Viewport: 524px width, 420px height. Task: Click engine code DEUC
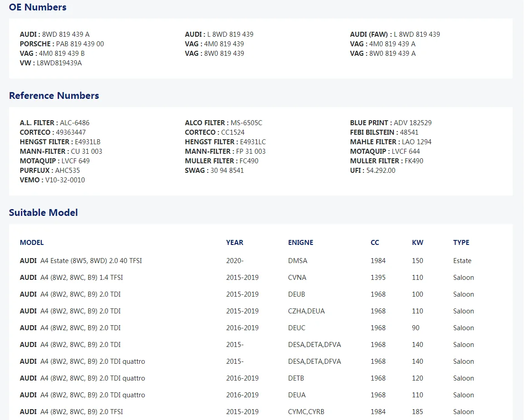pyautogui.click(x=297, y=328)
